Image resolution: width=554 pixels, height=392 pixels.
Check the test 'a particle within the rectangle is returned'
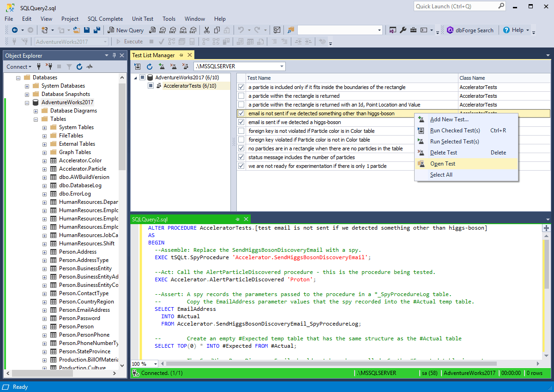point(241,95)
